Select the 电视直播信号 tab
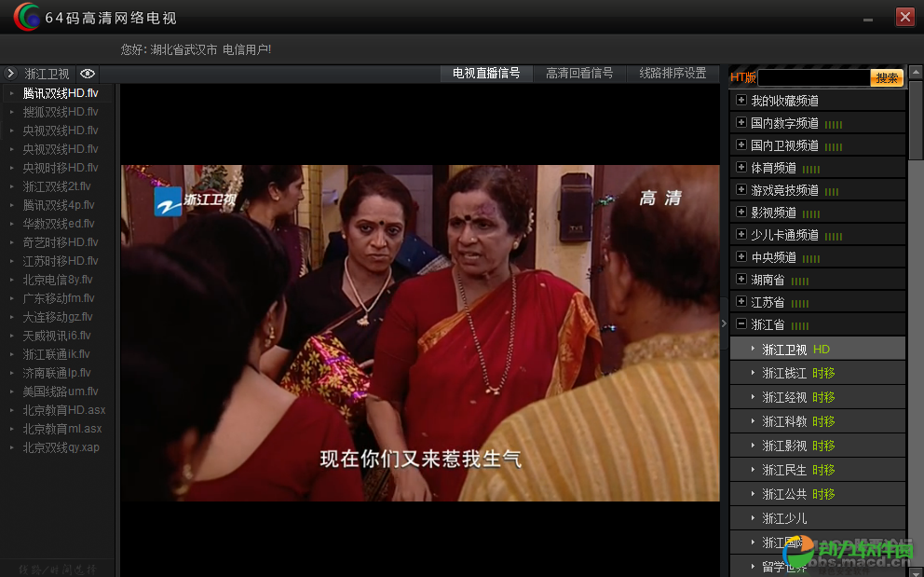Screen dimensions: 924x577 point(485,74)
